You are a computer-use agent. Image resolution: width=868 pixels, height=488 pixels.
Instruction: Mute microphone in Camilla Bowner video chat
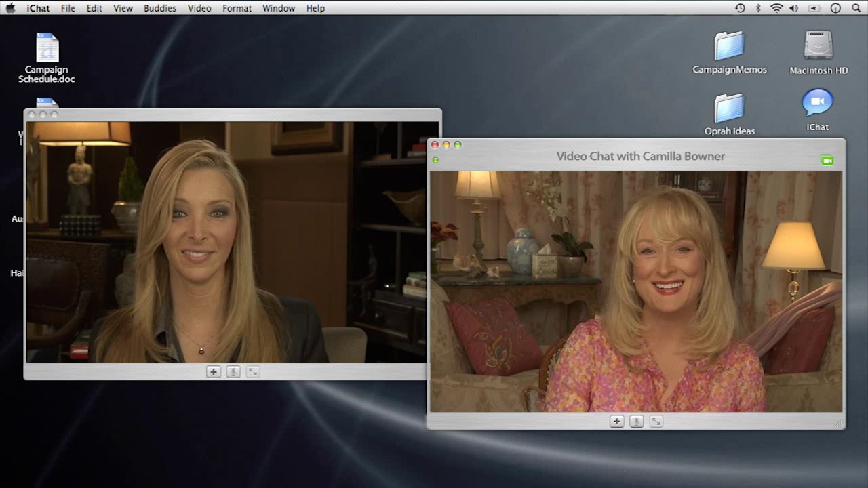[x=636, y=421]
